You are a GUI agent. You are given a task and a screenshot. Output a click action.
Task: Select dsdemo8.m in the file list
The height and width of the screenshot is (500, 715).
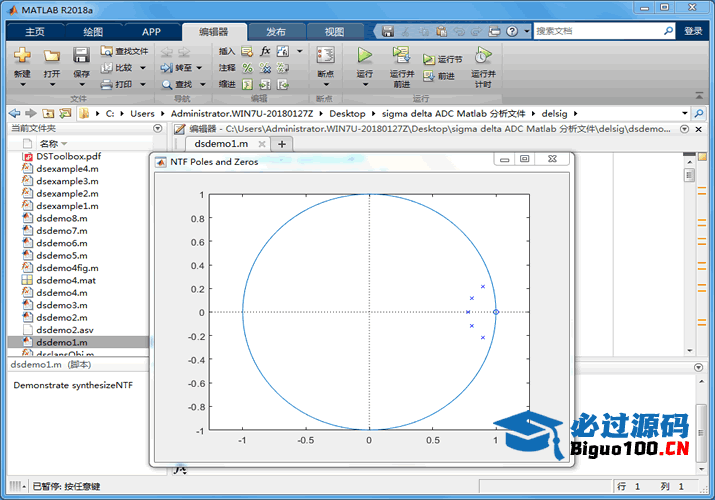click(62, 218)
